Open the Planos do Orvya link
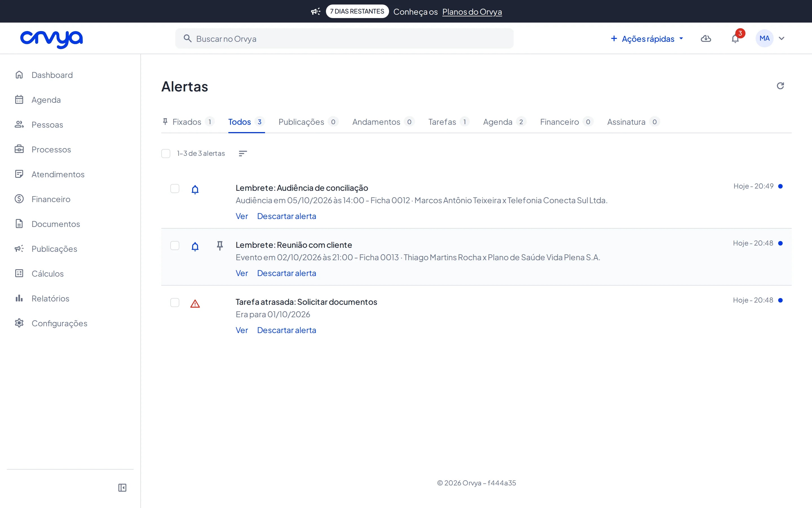Viewport: 812px width, 508px height. [x=472, y=12]
